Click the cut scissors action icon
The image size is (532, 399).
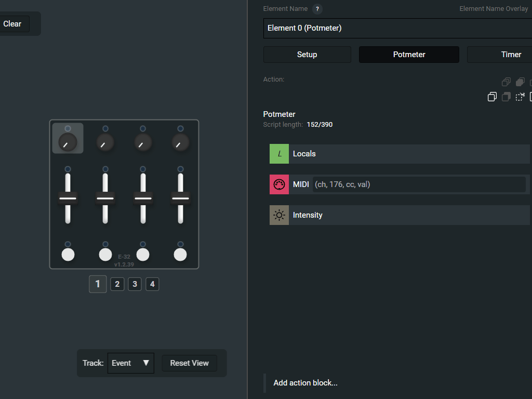tap(520, 97)
